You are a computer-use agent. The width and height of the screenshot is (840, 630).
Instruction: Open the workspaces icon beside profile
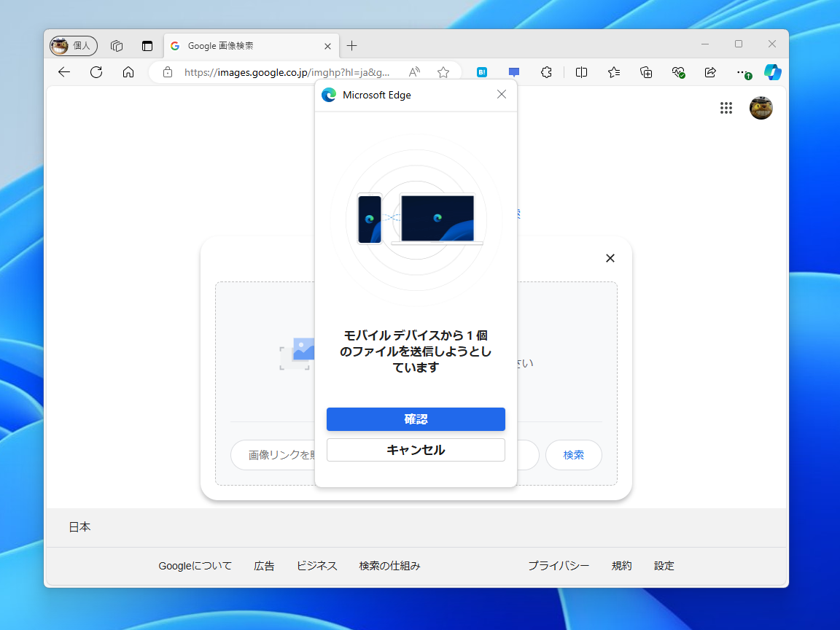[x=117, y=45]
